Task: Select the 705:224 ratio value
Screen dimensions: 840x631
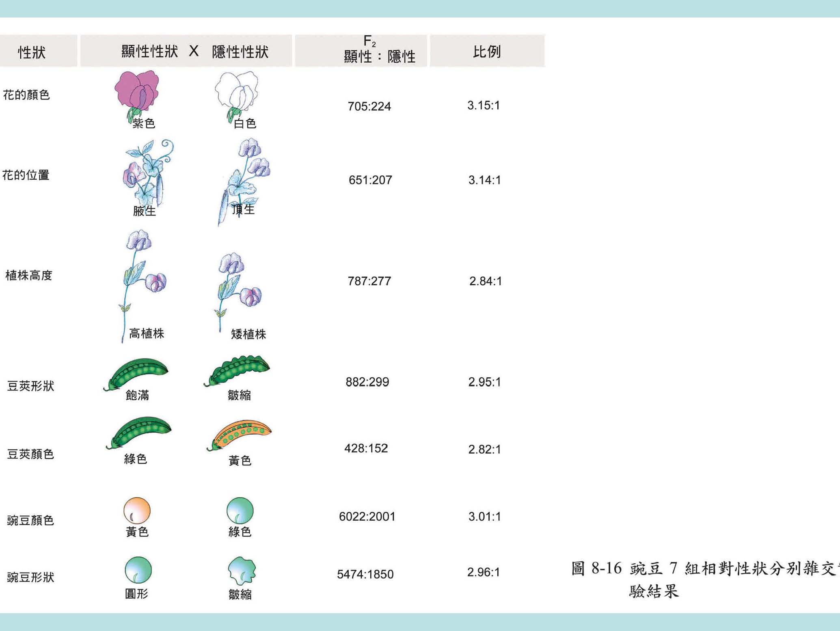Action: click(369, 106)
